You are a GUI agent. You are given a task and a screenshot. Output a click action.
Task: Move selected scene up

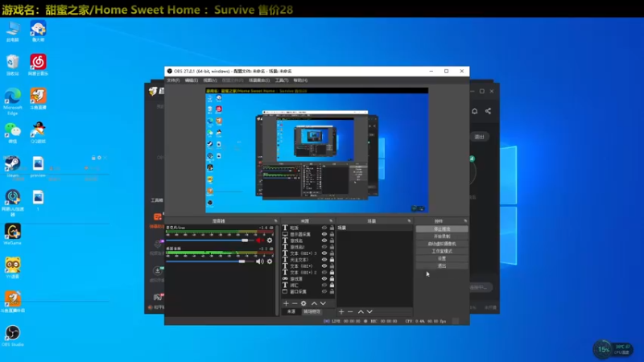point(361,312)
